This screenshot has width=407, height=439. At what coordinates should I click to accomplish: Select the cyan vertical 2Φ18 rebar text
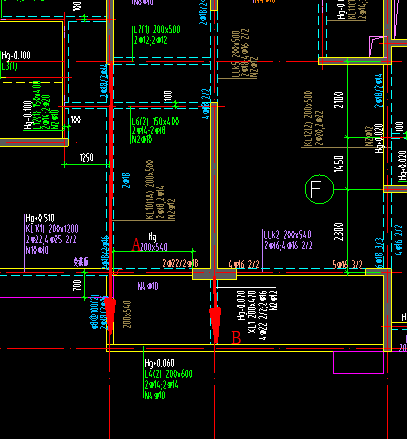coord(126,180)
